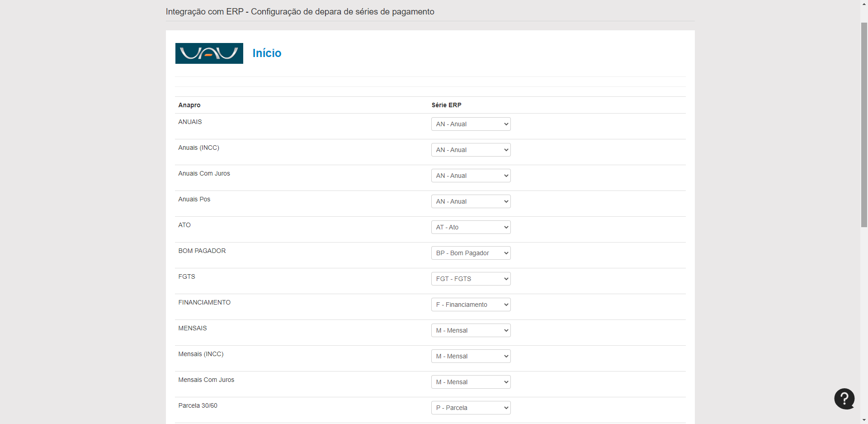Expand the BOM PAGADOR series dropdown
The height and width of the screenshot is (424, 868).
[x=471, y=253]
